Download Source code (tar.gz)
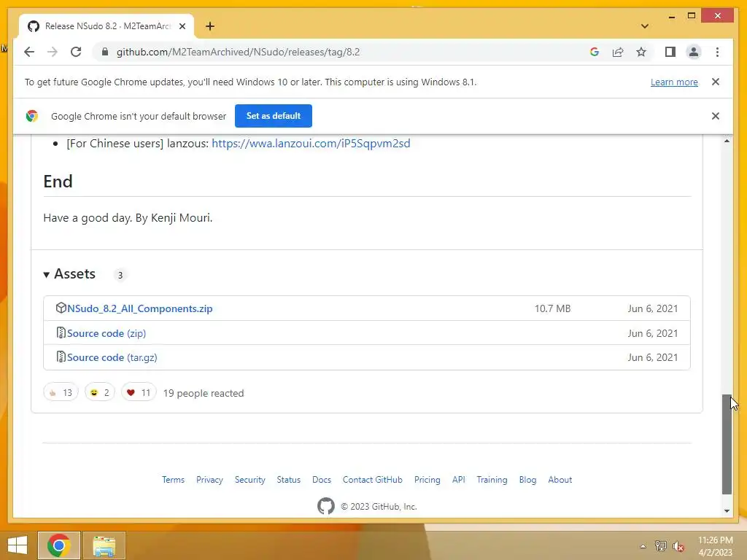The height and width of the screenshot is (560, 747). pos(112,357)
